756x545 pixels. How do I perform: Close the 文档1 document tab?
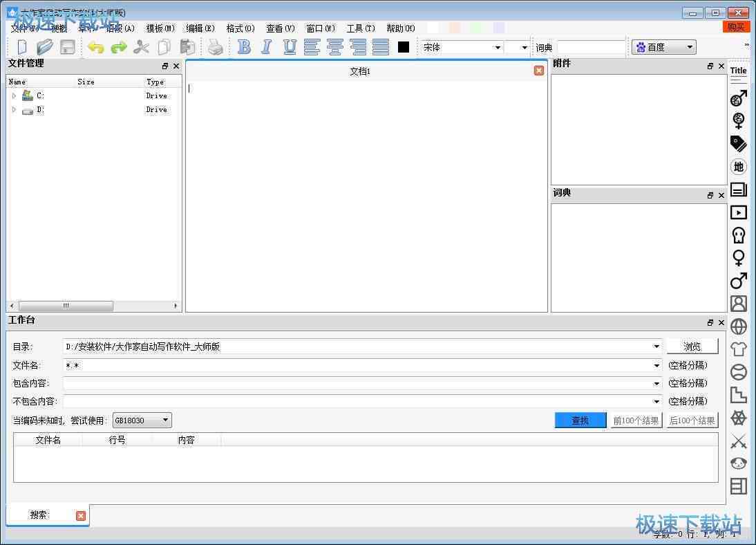539,71
